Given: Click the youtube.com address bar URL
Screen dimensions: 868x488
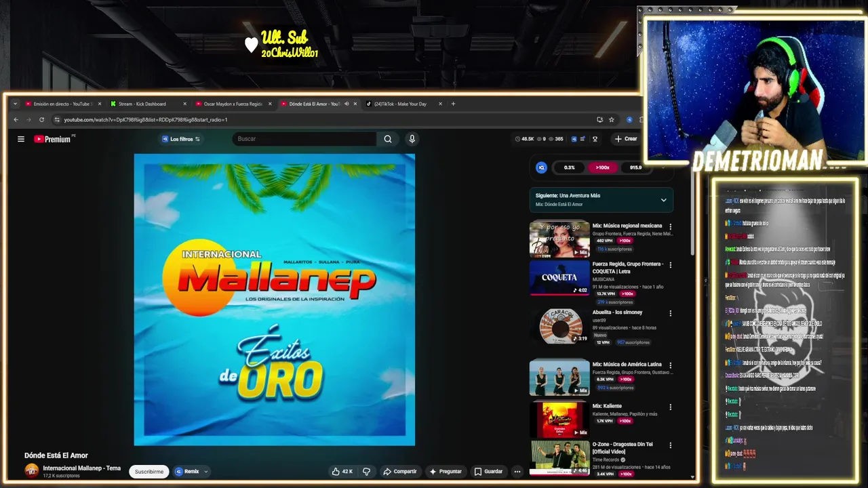Looking at the screenshot, I should [x=145, y=120].
